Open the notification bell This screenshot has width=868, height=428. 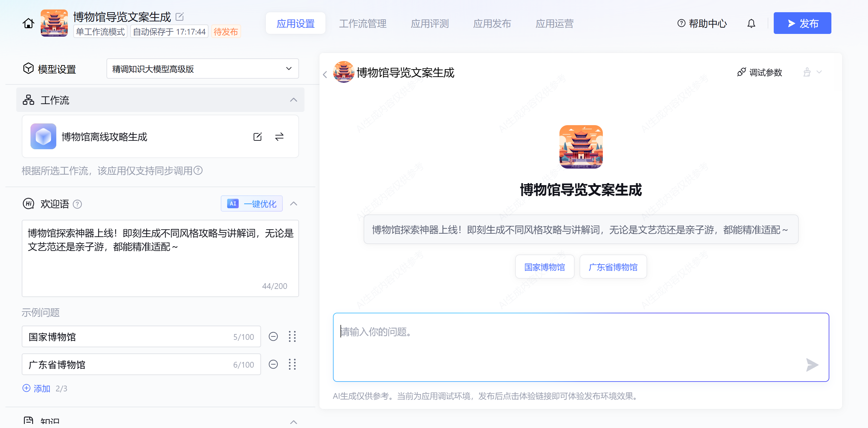pos(751,23)
